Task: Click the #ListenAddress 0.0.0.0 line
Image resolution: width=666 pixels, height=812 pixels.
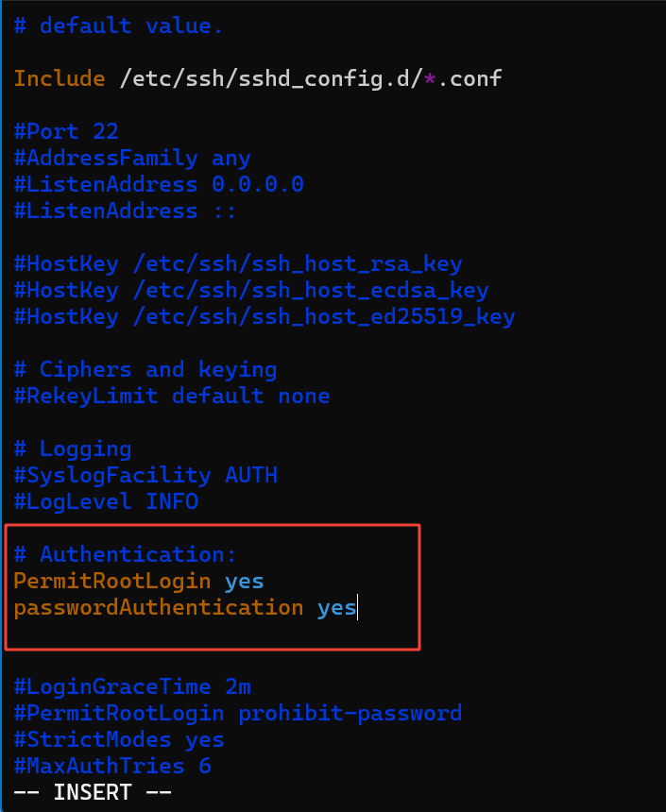Action: [158, 184]
